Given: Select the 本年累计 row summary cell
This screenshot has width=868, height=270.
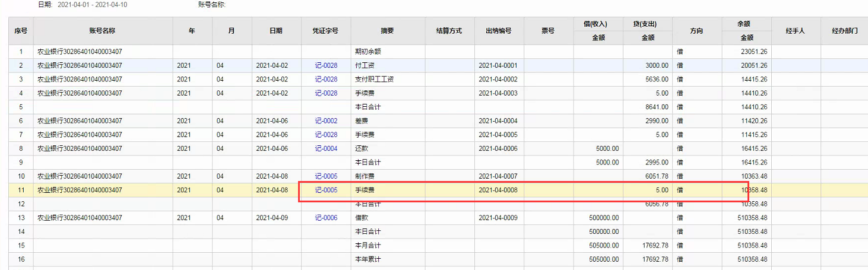Looking at the screenshot, I should pyautogui.click(x=388, y=259).
